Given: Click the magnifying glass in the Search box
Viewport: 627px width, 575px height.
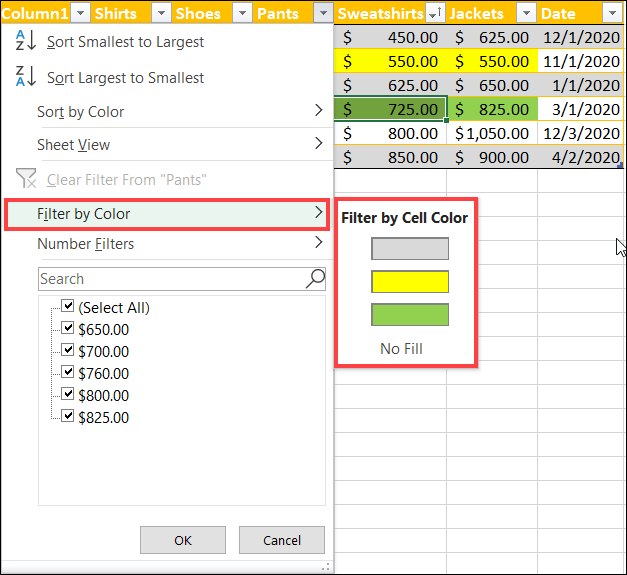Looking at the screenshot, I should (x=315, y=278).
